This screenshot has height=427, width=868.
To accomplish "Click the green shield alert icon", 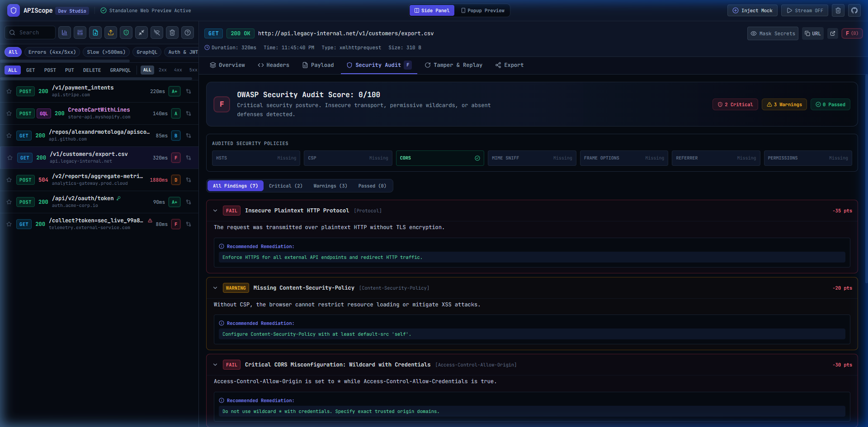I will [x=126, y=33].
